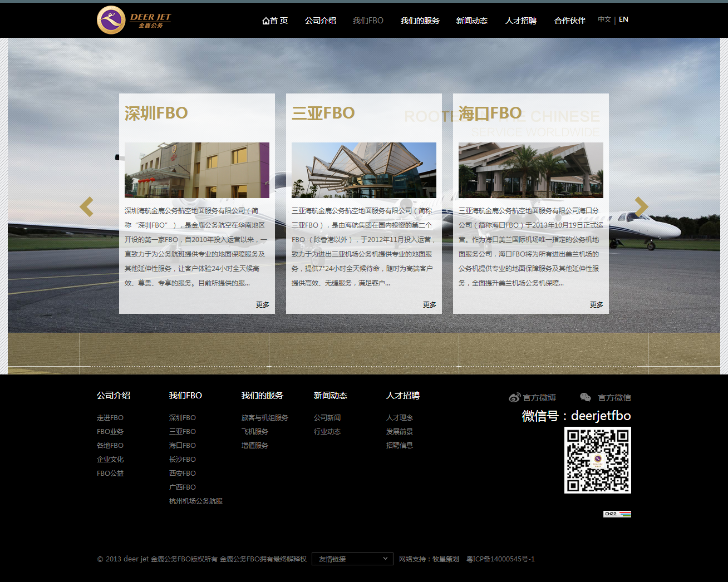Open footer link 海口FBO

[x=183, y=445]
